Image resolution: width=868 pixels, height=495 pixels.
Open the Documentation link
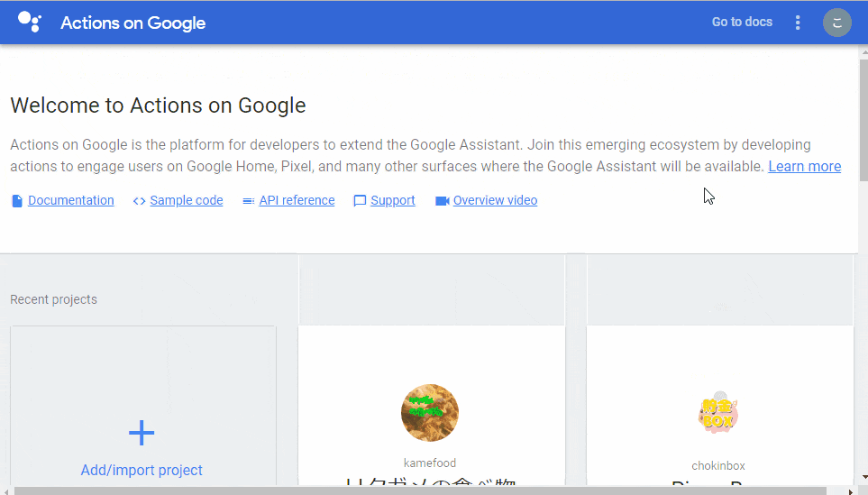71,200
